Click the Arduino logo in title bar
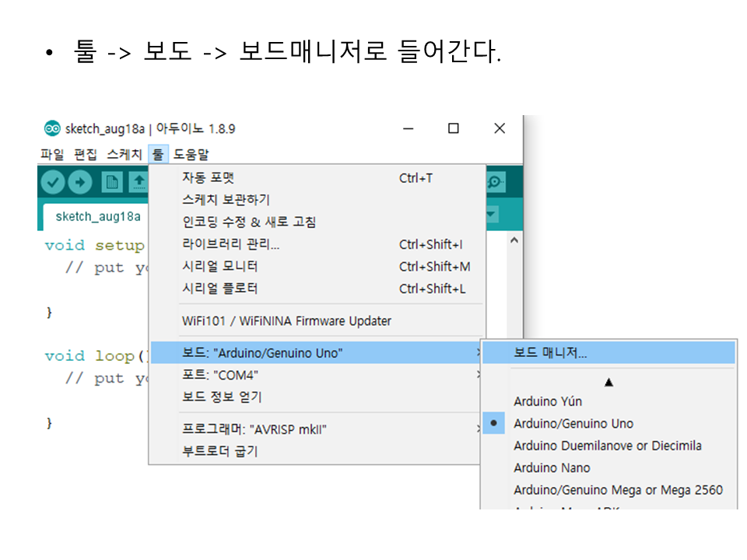The image size is (747, 560). coord(52,128)
